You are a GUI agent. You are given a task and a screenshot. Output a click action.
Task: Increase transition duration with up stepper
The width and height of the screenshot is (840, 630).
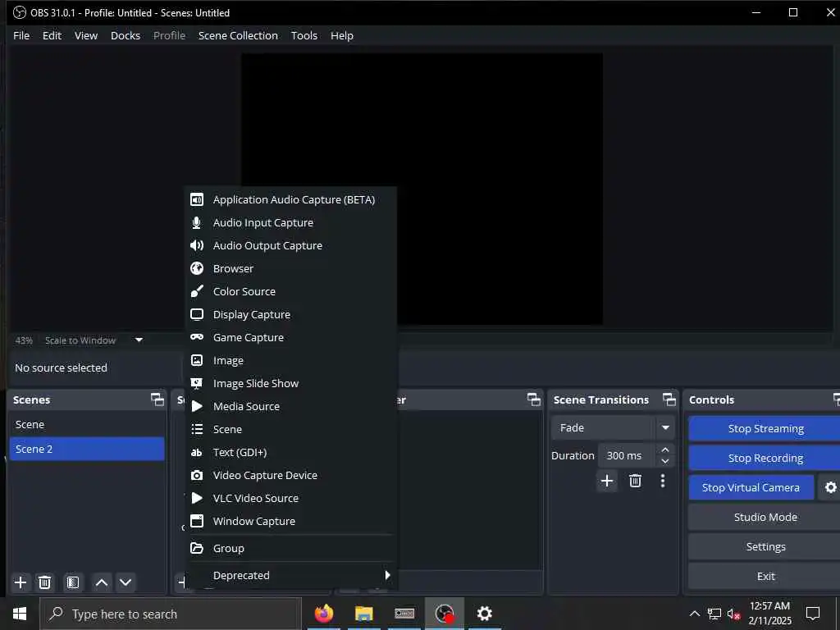pyautogui.click(x=665, y=450)
